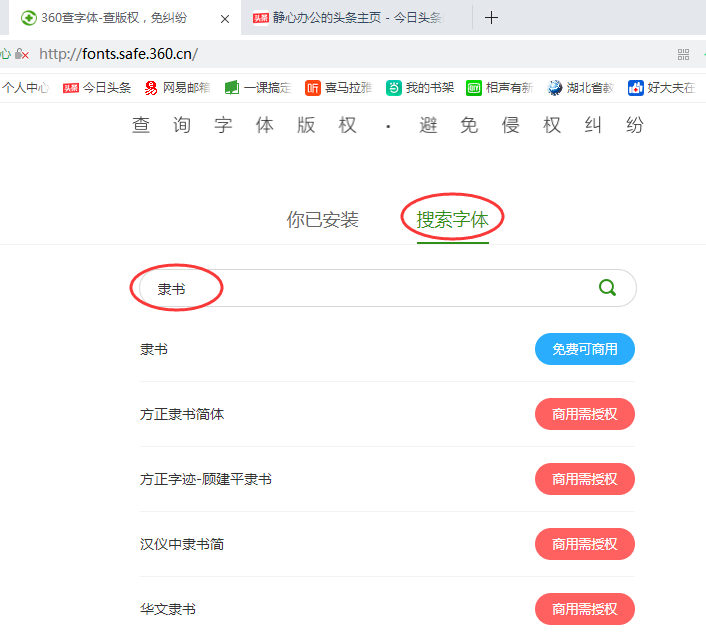Open the 湖北省教 bookmark

click(581, 88)
